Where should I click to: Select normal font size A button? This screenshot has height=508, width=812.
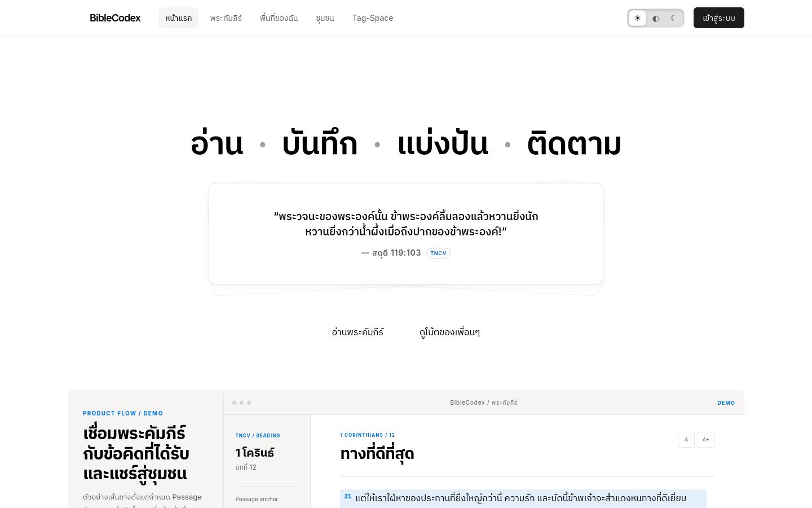click(686, 440)
